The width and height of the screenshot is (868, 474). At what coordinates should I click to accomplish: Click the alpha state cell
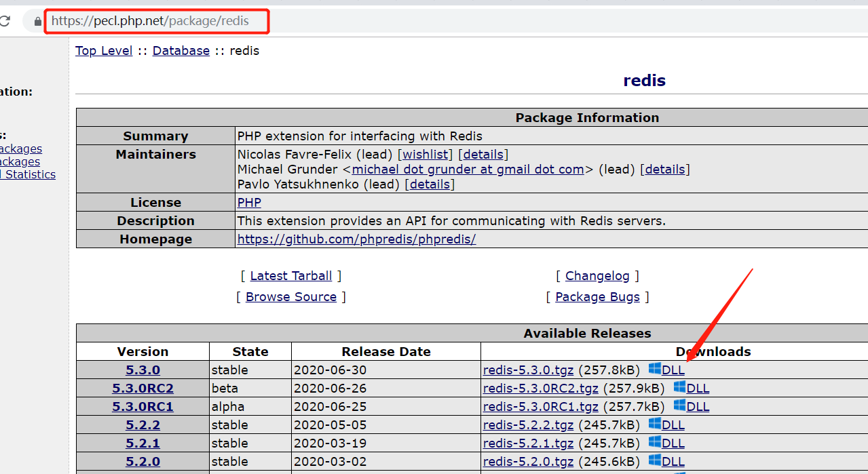pyautogui.click(x=250, y=407)
